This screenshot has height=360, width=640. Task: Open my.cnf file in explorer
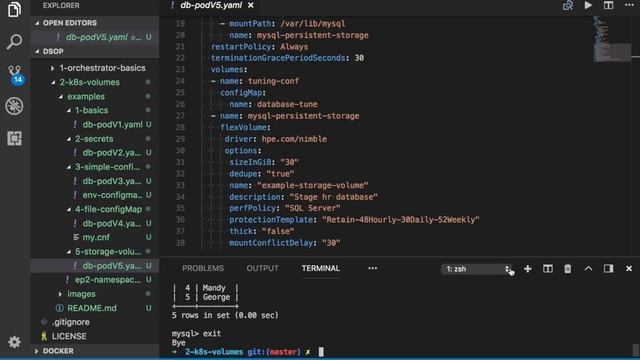96,238
